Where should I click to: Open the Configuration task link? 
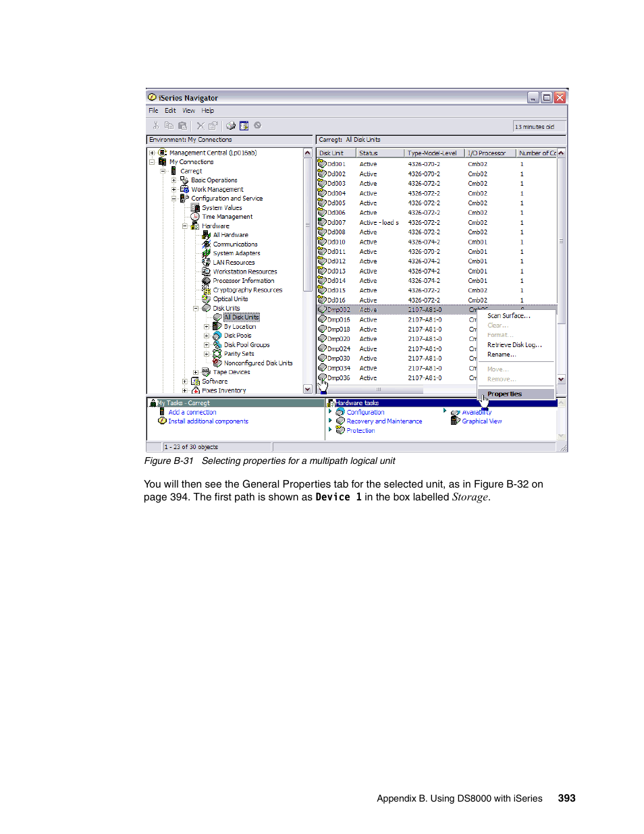coord(365,412)
